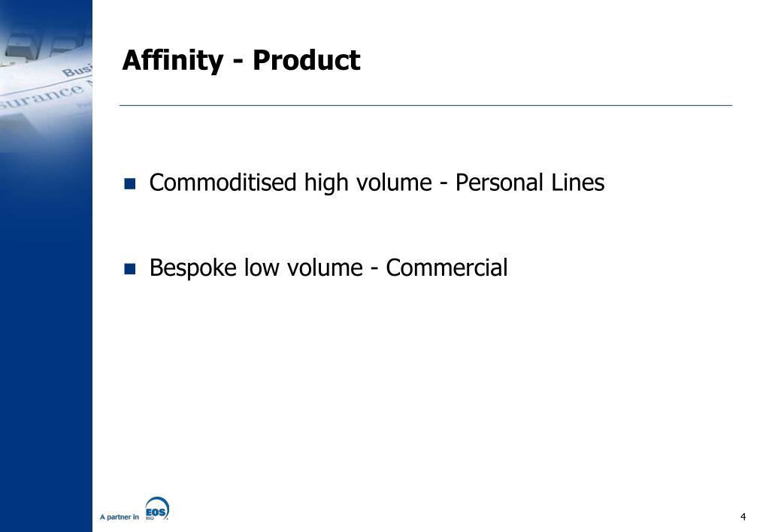Viewport: 769px width, 532px height.
Task: Click the 'A partner in' caption
Action: point(120,517)
